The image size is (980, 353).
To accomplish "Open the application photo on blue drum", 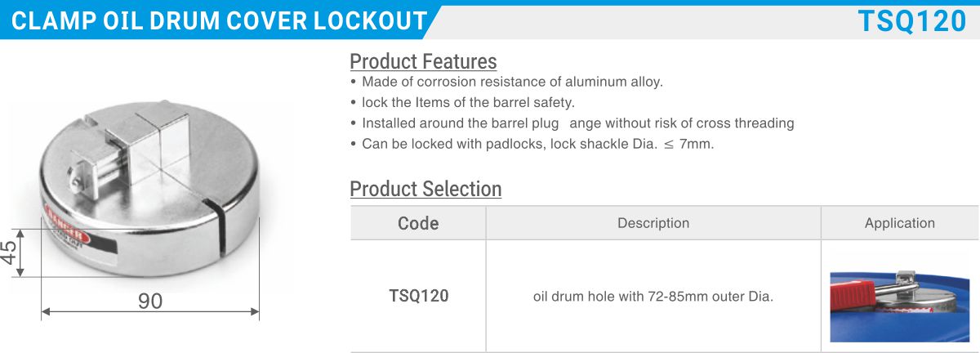I will (x=900, y=296).
